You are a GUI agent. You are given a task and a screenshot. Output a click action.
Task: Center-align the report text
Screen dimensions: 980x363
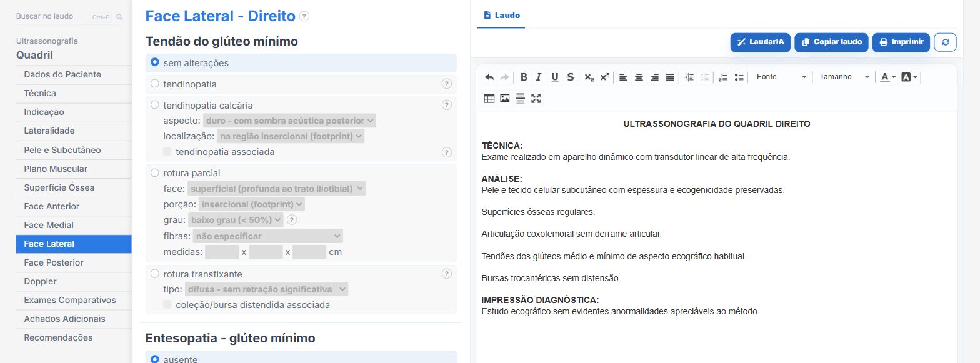639,77
